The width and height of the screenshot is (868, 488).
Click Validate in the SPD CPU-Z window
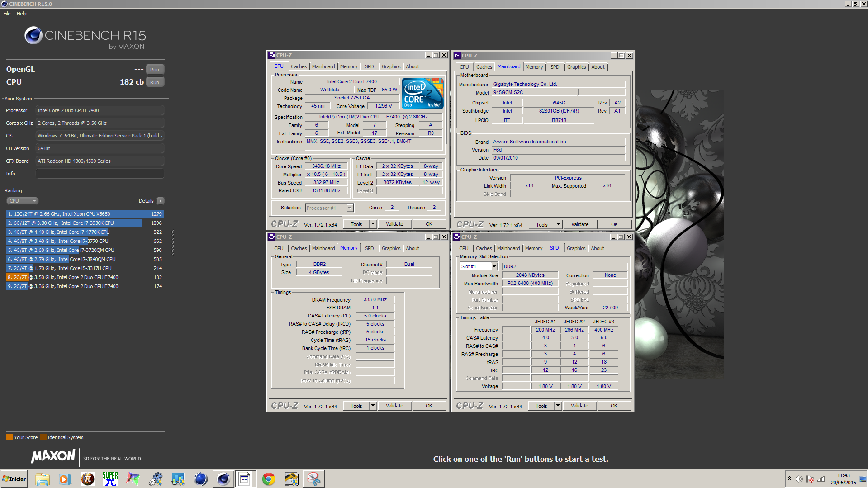pyautogui.click(x=579, y=406)
